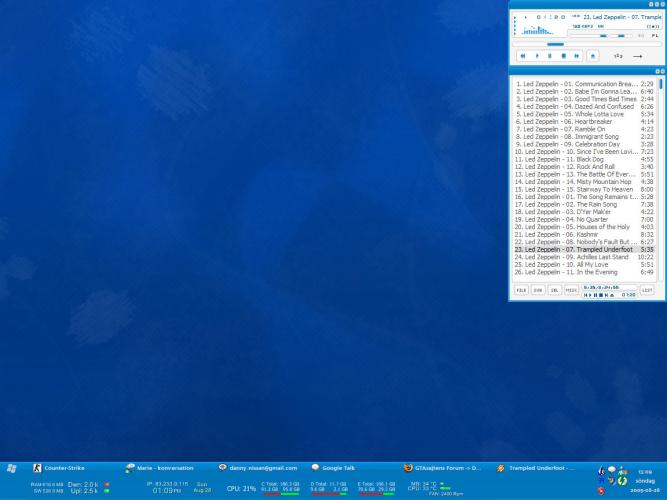Image resolution: width=667 pixels, height=500 pixels.
Task: Click the previous track button in Winamp
Action: click(x=522, y=57)
